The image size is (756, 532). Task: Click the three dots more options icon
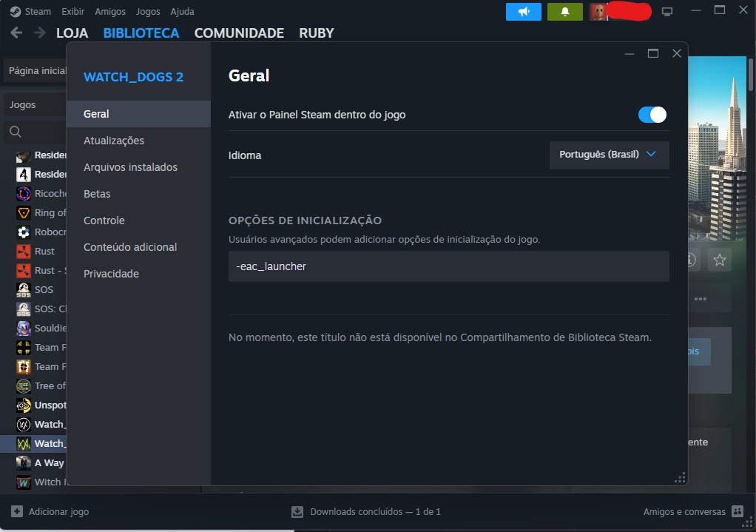700,299
